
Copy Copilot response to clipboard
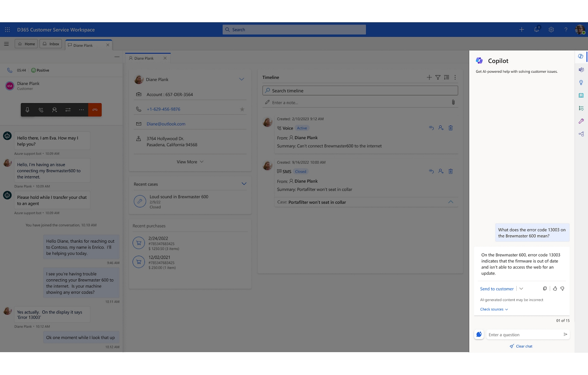point(545,288)
